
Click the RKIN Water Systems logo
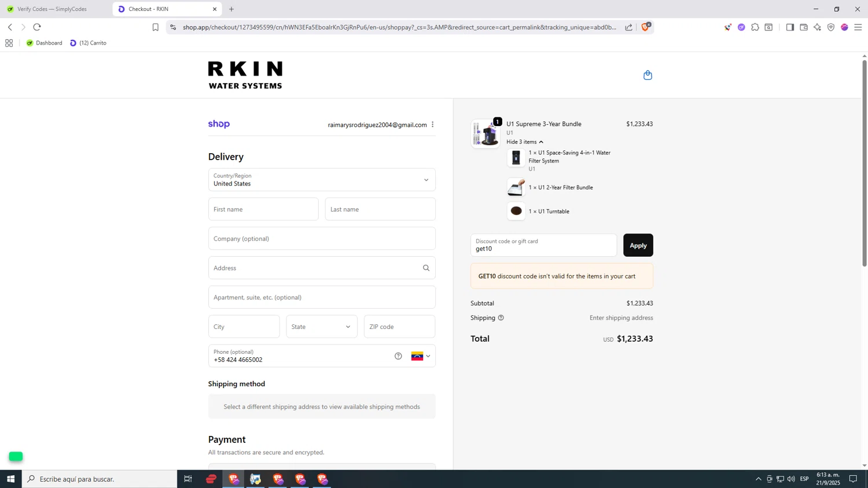point(245,75)
